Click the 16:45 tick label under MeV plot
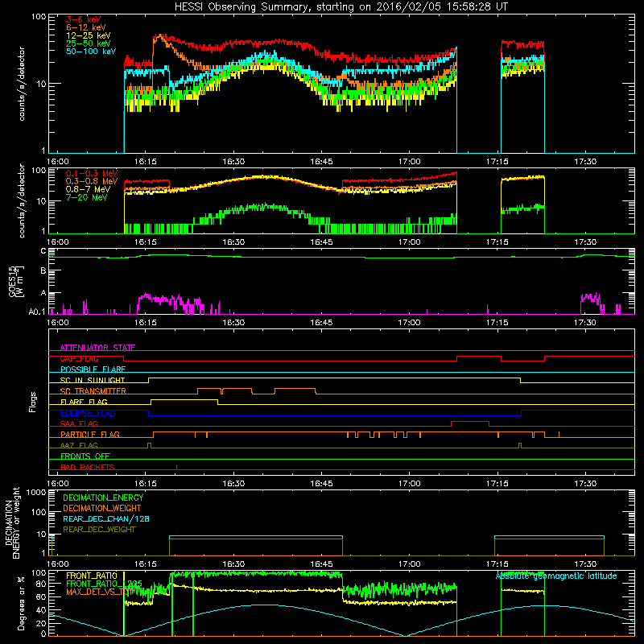 click(x=321, y=242)
